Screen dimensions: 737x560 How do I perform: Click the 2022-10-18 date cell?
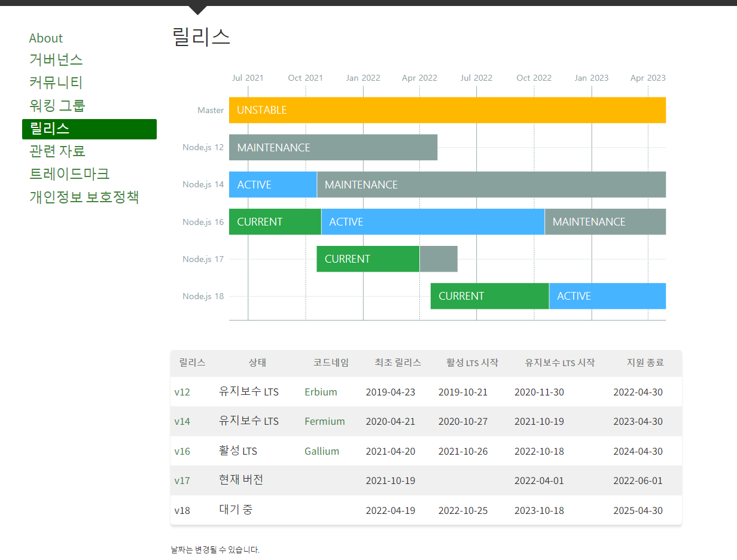point(539,451)
